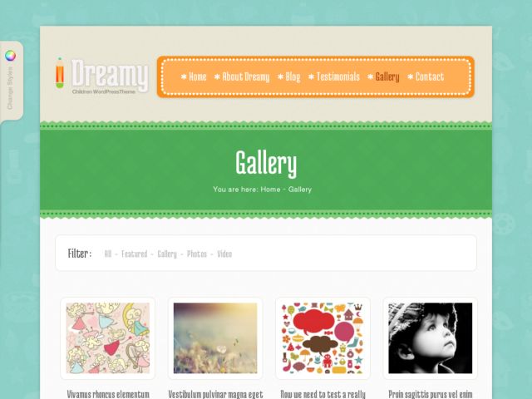Click the Home breadcrumb link
The height and width of the screenshot is (399, 532).
270,190
